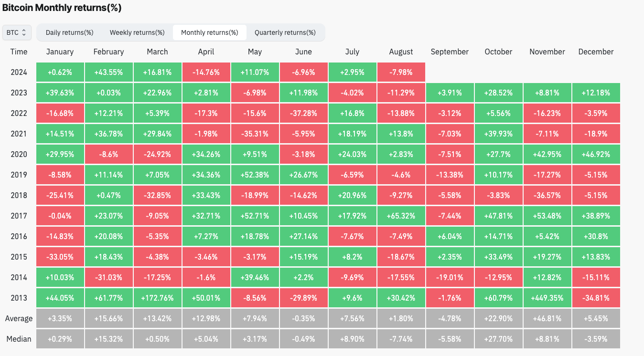Select the Monthly returns(%) tab
The image size is (644, 356).
click(x=209, y=32)
